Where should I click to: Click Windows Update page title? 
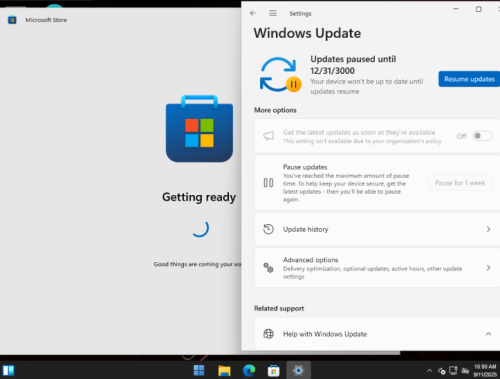307,33
